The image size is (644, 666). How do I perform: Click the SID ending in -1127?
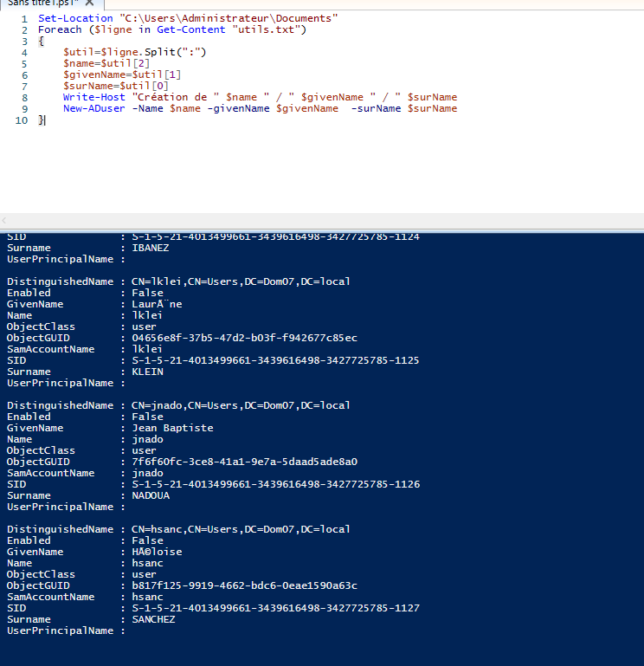click(275, 608)
